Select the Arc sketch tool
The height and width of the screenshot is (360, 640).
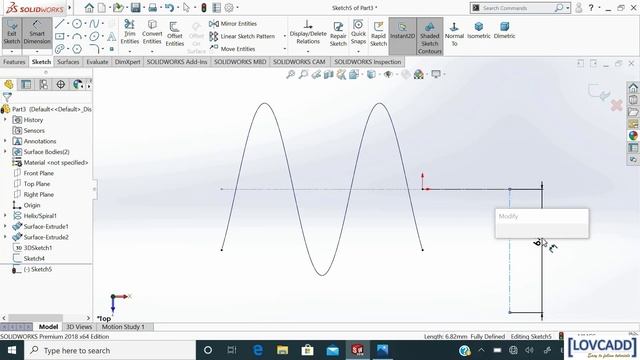tap(77, 36)
